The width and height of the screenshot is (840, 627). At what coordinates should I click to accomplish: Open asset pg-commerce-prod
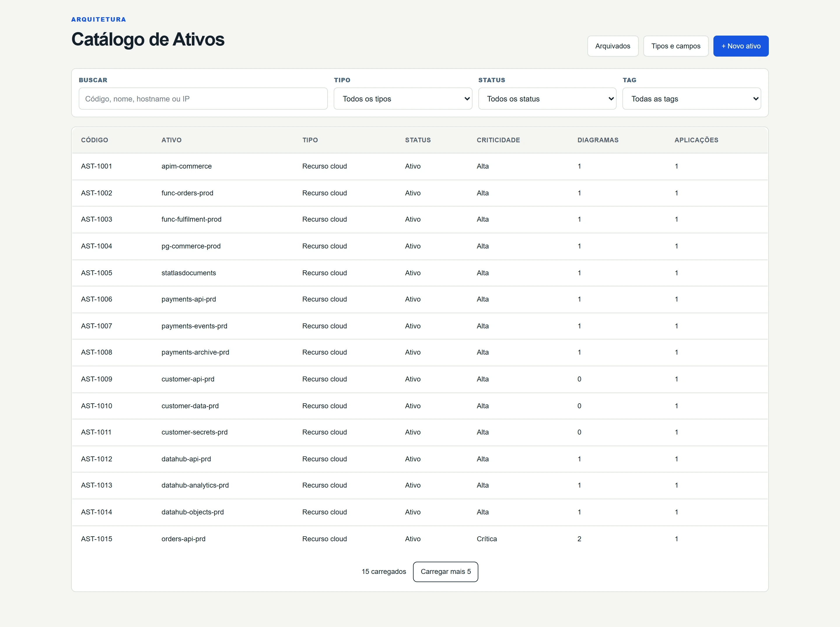pyautogui.click(x=191, y=246)
